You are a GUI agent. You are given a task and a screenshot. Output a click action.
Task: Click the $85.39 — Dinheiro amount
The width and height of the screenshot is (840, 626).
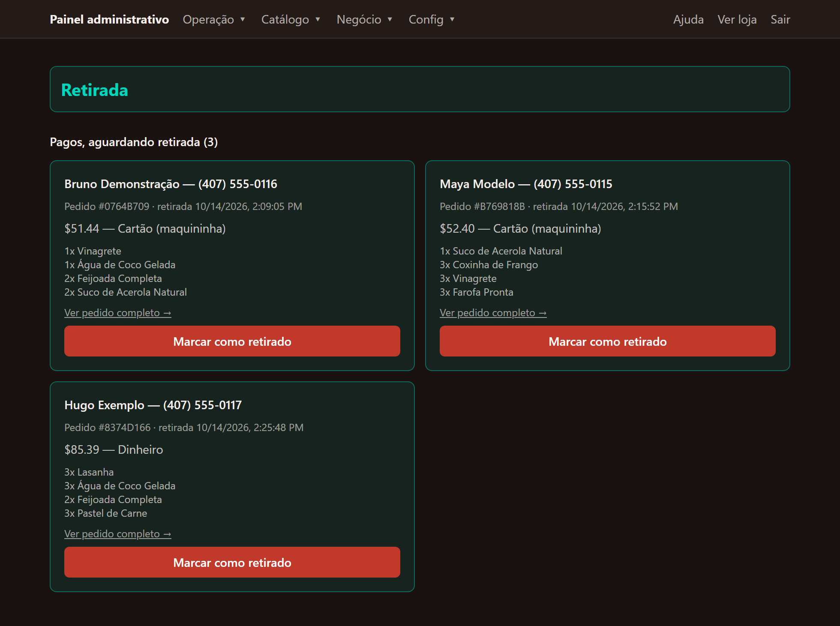point(114,449)
